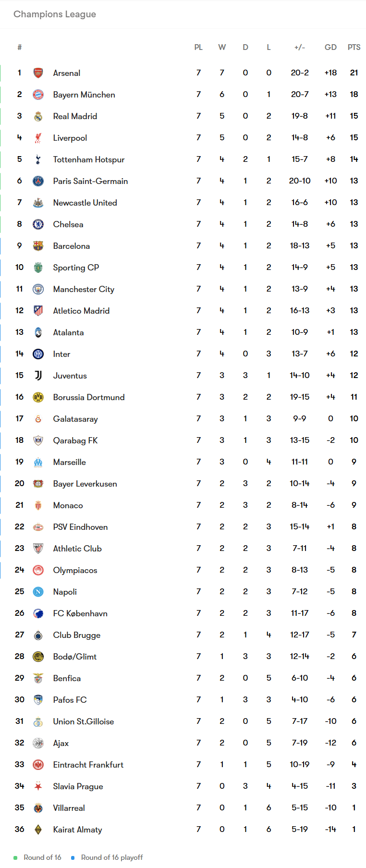Click the Eintracht Frankfurt club crest
Viewport: 366px width, 868px height.
[x=38, y=765]
